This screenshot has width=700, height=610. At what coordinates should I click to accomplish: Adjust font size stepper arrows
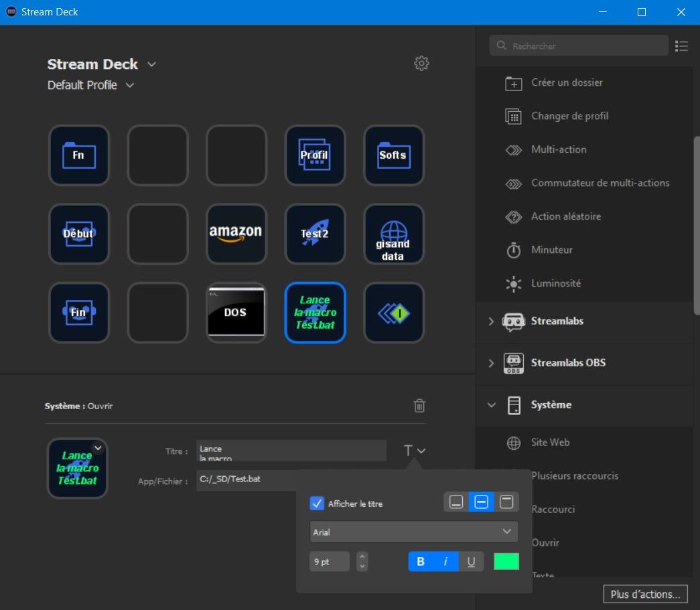tap(362, 561)
